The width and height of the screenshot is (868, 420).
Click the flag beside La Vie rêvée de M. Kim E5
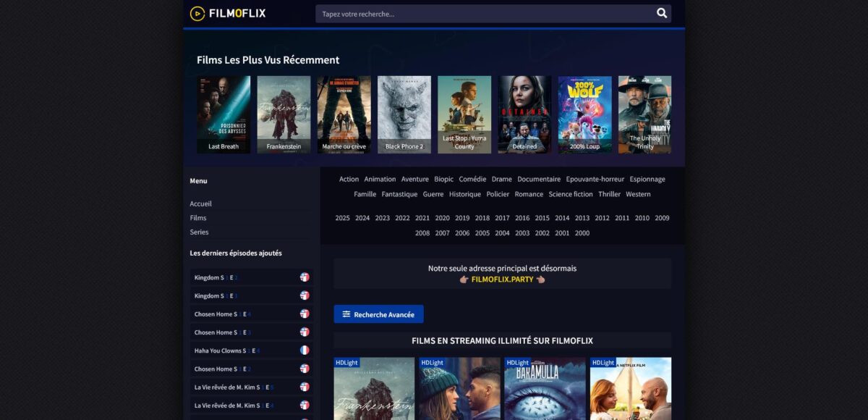pos(305,387)
